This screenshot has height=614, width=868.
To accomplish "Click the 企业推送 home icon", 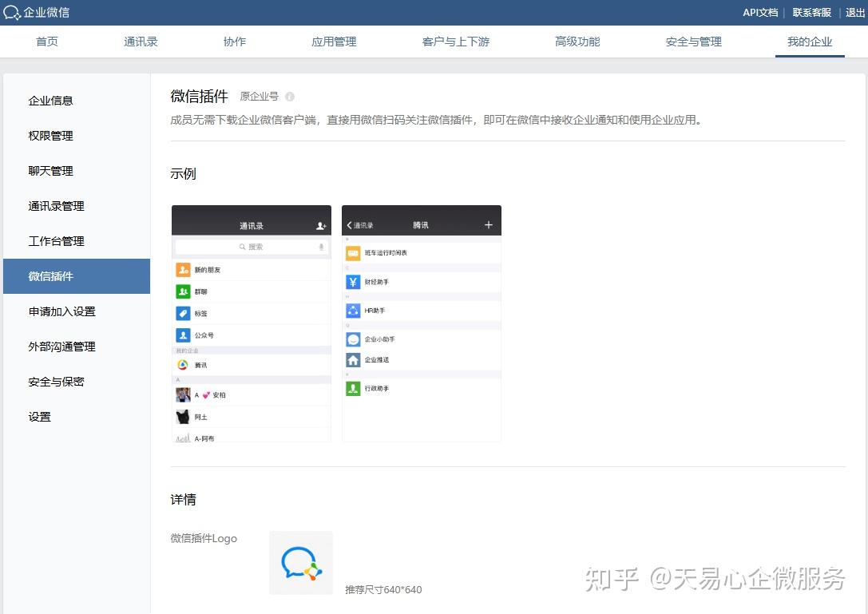I will (353, 360).
